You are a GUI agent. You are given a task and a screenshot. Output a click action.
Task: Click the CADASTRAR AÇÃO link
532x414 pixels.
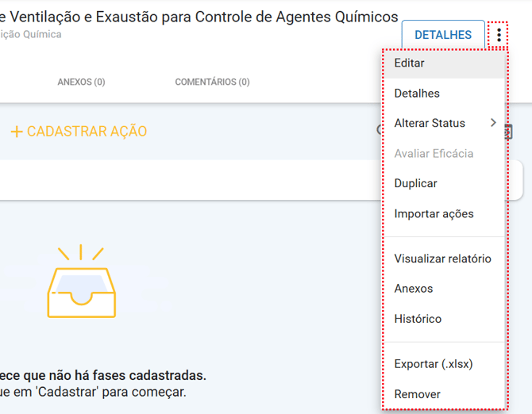pos(87,132)
